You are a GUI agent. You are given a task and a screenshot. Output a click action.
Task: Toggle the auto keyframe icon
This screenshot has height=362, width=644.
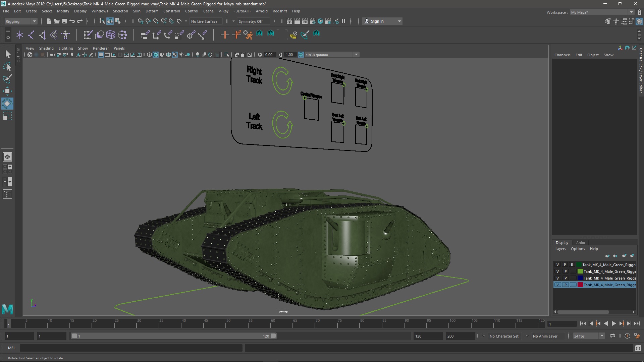(x=627, y=336)
